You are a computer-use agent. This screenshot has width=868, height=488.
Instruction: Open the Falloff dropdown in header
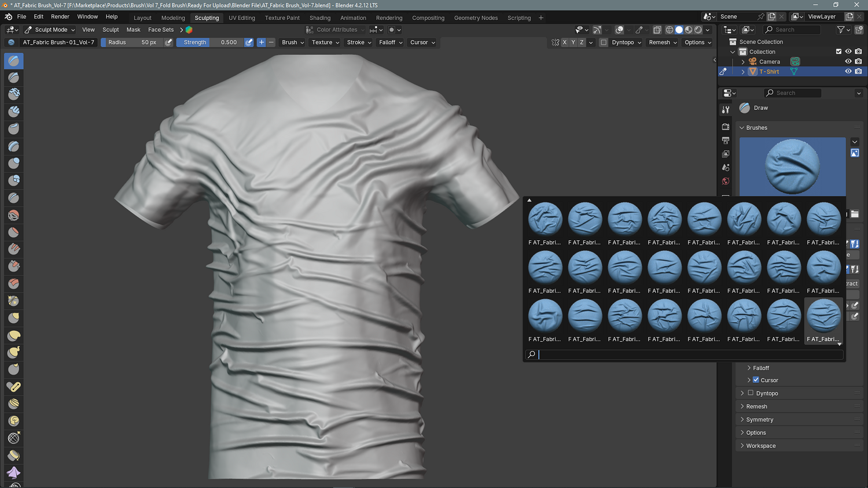(391, 42)
